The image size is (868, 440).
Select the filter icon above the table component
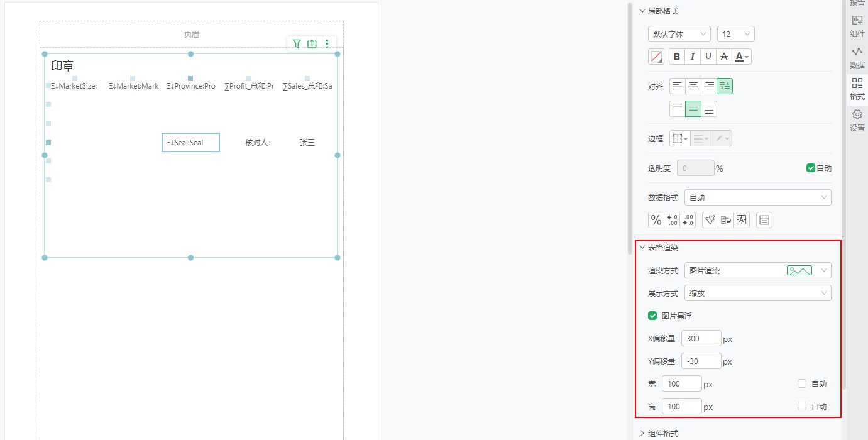tap(296, 44)
